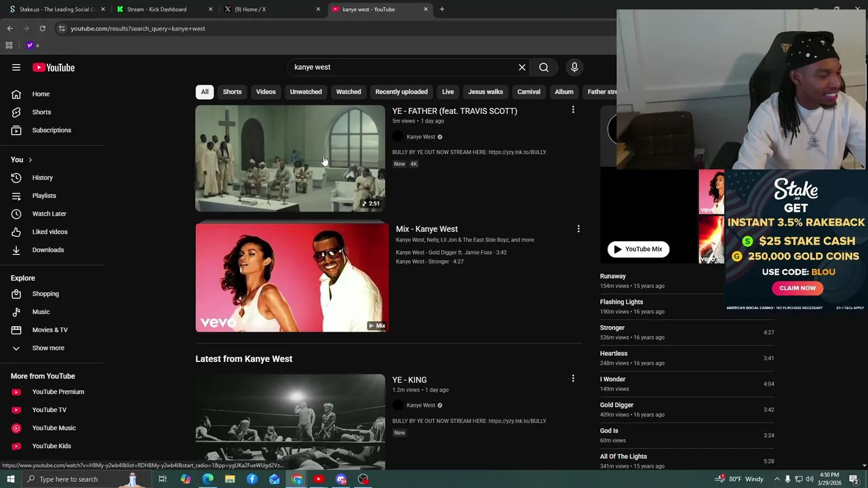This screenshot has height=488, width=868.
Task: Open YouTube Kids link
Action: (52, 446)
